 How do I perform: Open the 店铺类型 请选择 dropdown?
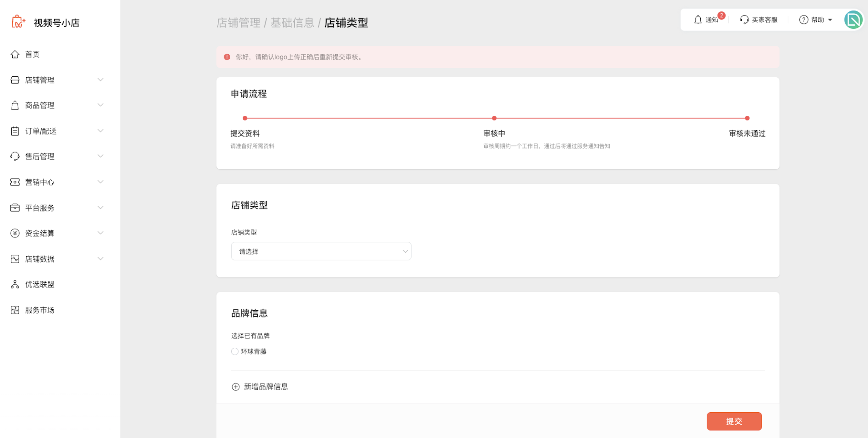click(x=321, y=251)
